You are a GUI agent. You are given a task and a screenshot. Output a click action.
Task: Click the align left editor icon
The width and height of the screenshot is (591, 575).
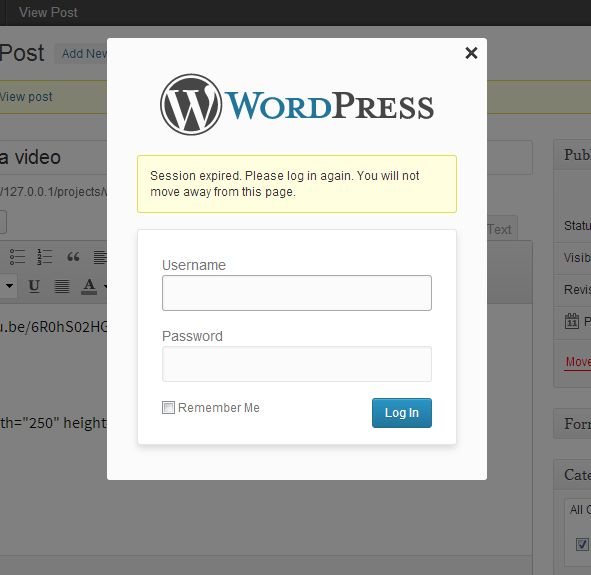tap(100, 257)
